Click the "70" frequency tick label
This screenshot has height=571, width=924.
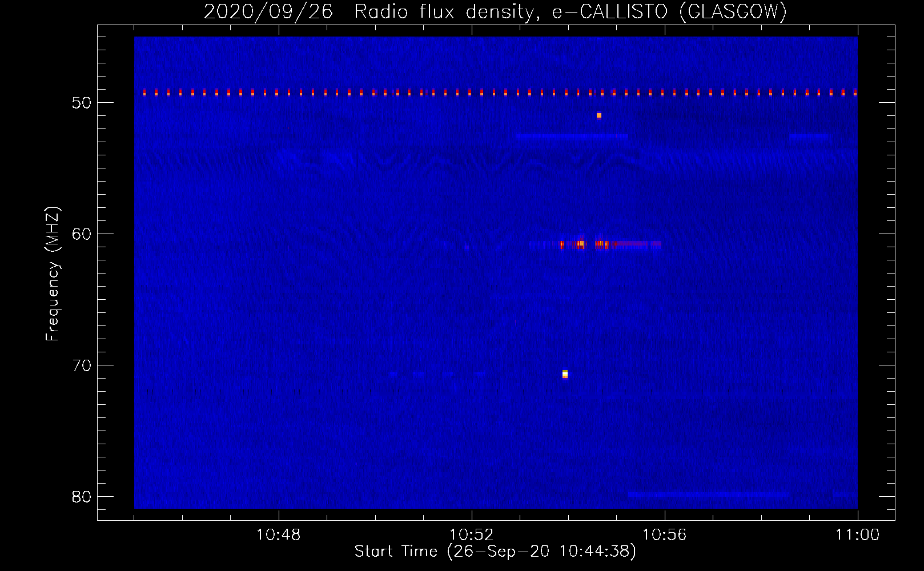(82, 365)
